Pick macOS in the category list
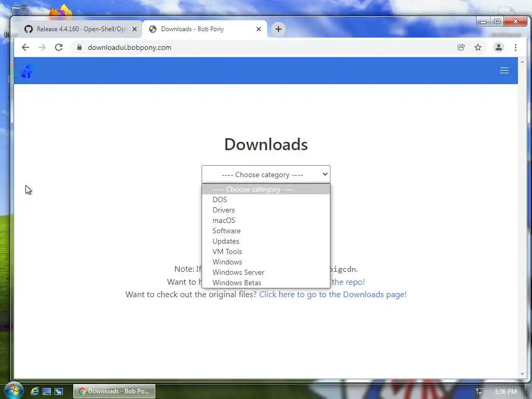This screenshot has height=399, width=532. [x=265, y=220]
